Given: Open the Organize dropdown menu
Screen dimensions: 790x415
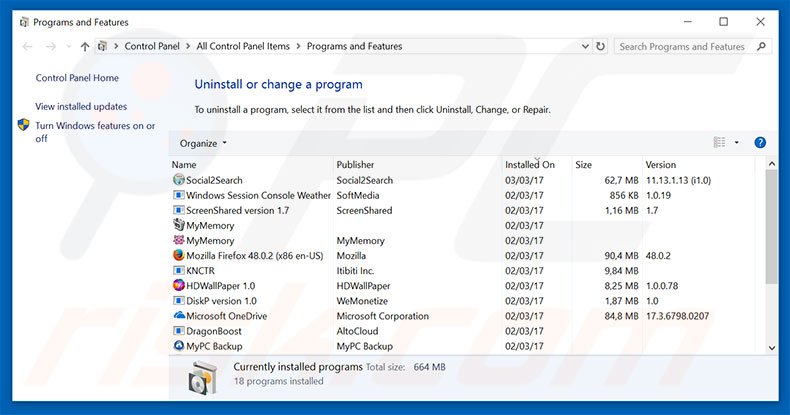Looking at the screenshot, I should (x=203, y=143).
